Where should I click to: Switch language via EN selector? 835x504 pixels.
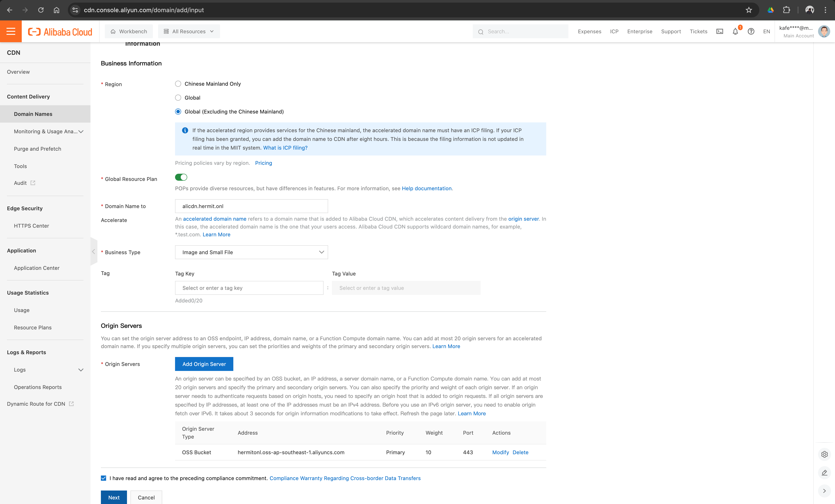767,31
